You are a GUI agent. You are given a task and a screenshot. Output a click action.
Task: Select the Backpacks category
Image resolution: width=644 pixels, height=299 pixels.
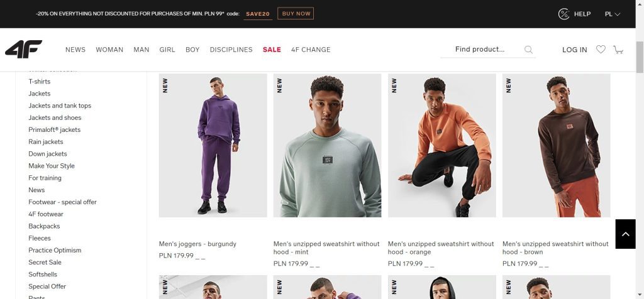[44, 226]
